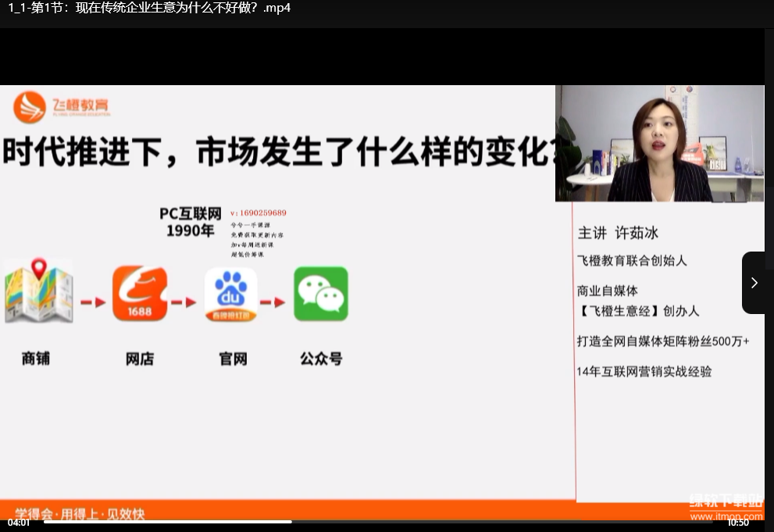774x532 pixels.
Task: Click the red arrow before the WeChat icon
Action: [x=273, y=302]
